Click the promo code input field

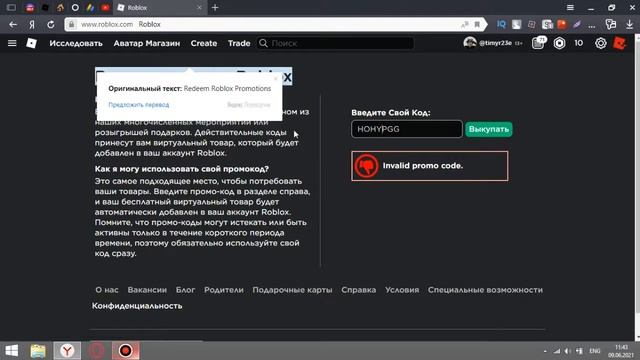[x=407, y=129]
